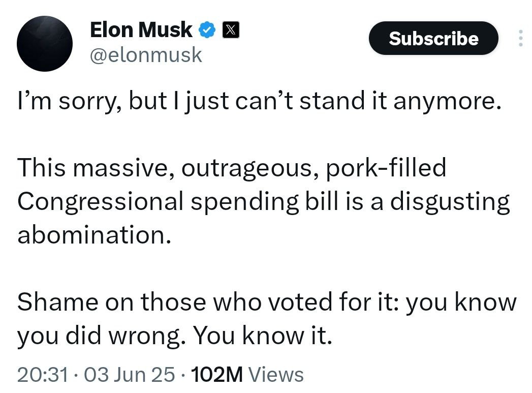Open the @elonmusk handle link
The image size is (532, 393).
(x=145, y=55)
